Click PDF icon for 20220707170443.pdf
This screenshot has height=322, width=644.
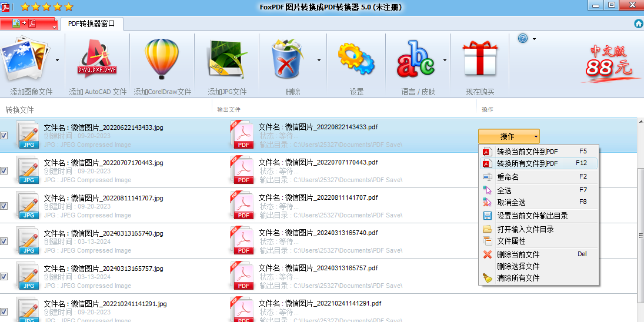pyautogui.click(x=242, y=170)
